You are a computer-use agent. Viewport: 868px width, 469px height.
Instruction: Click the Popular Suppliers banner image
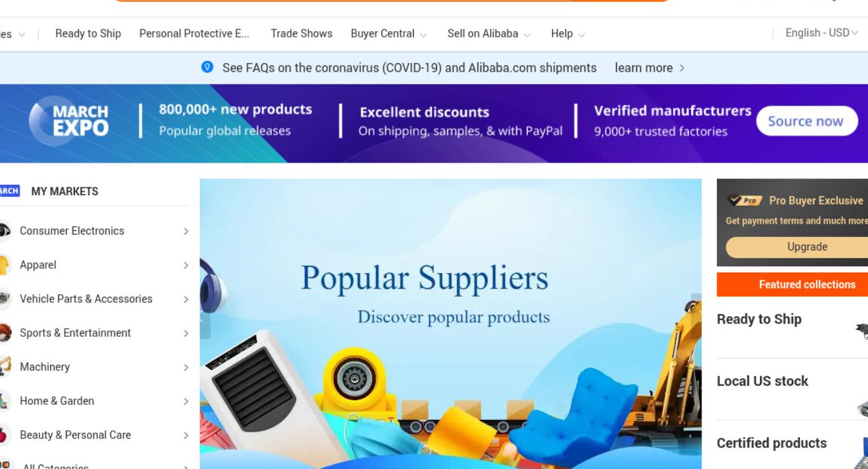click(x=451, y=324)
